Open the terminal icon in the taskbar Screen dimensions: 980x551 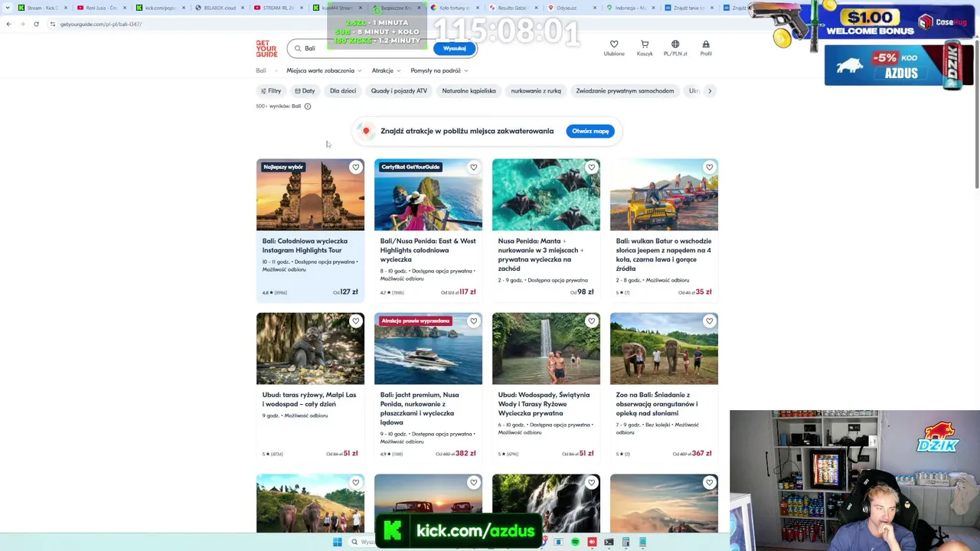609,542
